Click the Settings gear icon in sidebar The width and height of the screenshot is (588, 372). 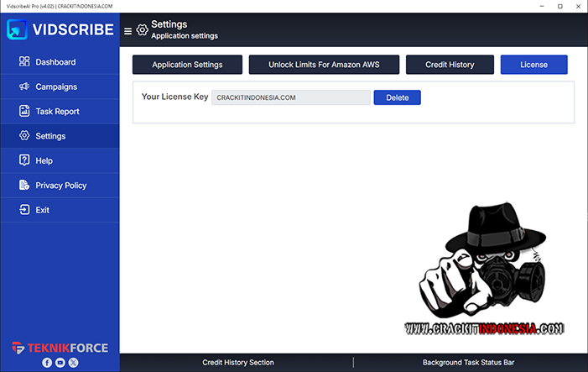(x=24, y=135)
